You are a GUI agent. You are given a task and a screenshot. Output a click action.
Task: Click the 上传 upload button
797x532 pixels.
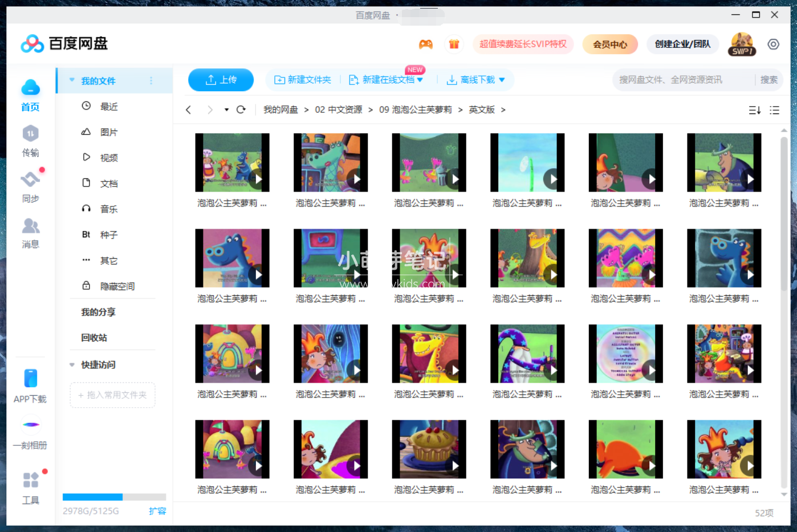[x=221, y=80]
